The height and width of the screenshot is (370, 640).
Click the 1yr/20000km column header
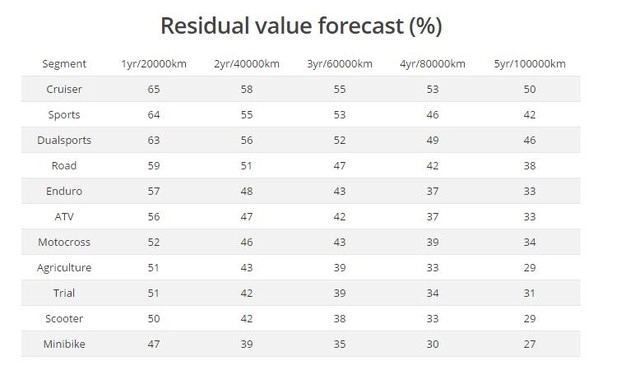click(154, 64)
